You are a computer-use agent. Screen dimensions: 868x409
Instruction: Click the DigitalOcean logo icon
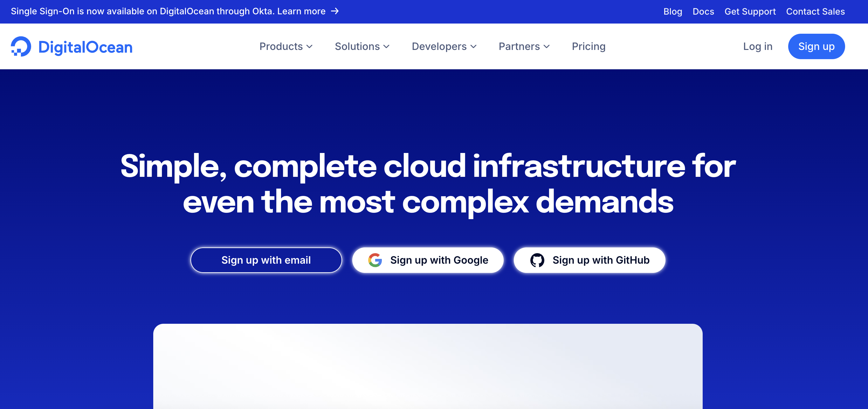coord(21,46)
